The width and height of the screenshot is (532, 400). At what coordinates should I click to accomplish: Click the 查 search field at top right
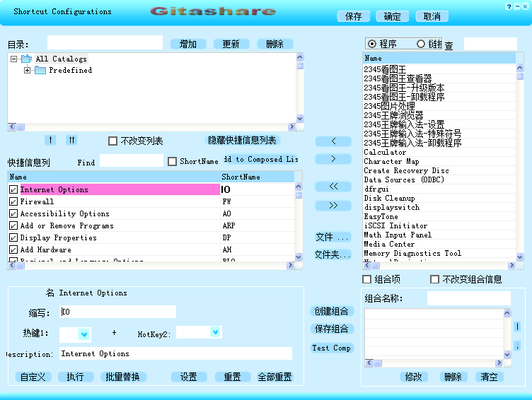[x=490, y=44]
